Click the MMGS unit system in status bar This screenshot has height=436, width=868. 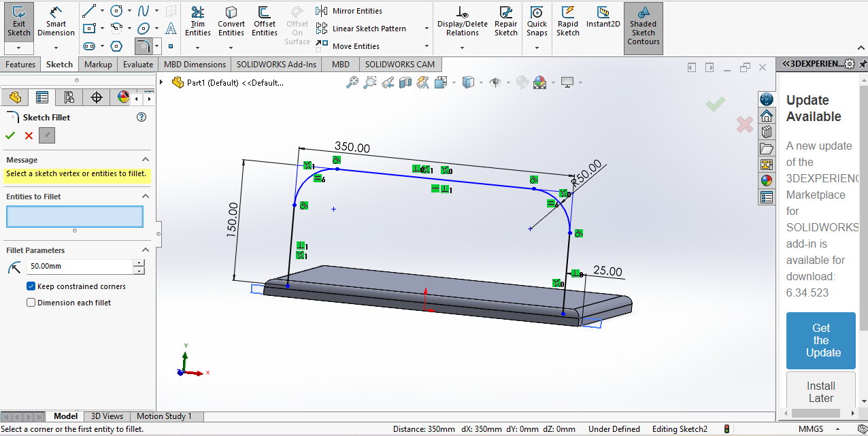(x=809, y=429)
